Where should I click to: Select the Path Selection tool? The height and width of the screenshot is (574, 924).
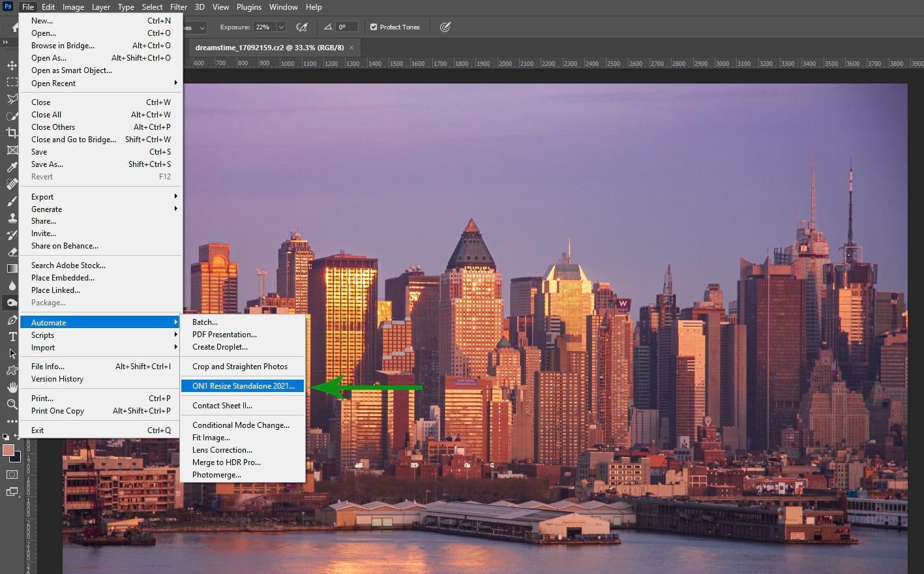[12, 354]
